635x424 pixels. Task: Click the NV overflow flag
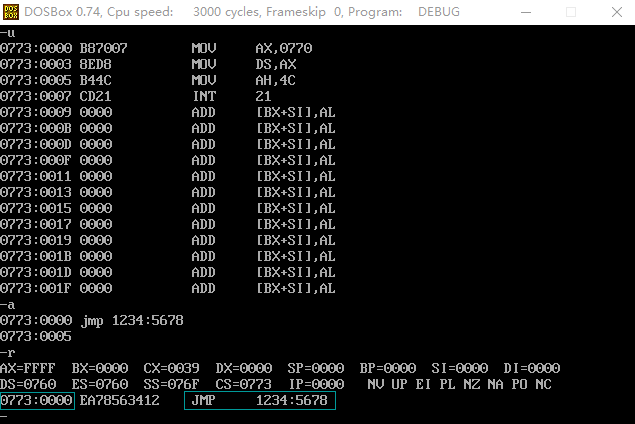point(375,384)
